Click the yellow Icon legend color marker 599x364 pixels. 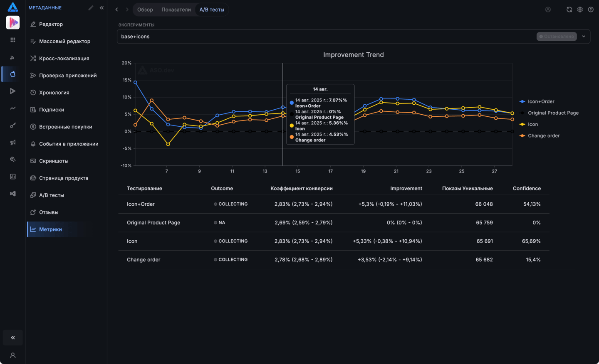522,124
